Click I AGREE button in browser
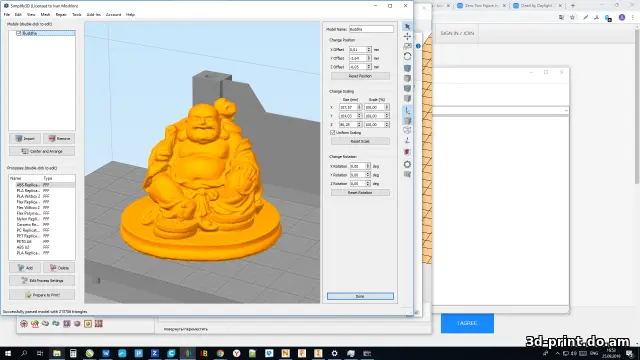Viewport: 640px width, 360px height. pos(467,323)
